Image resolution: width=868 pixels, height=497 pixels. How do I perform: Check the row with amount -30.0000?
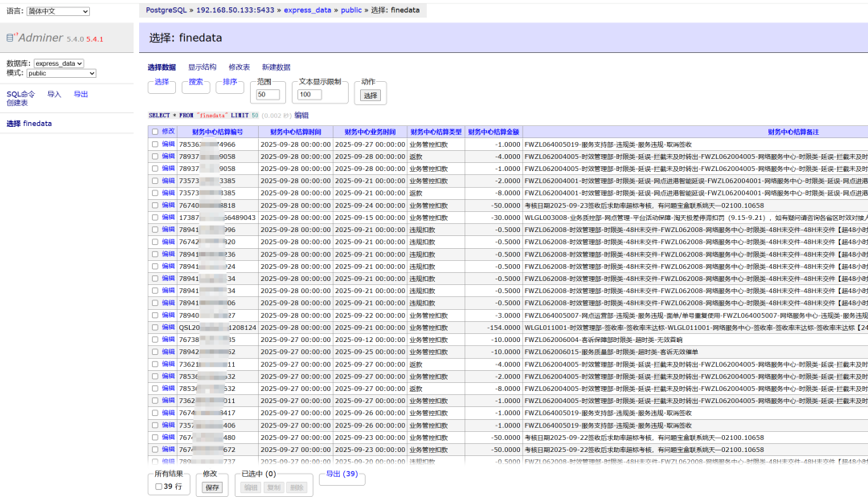[x=155, y=218]
